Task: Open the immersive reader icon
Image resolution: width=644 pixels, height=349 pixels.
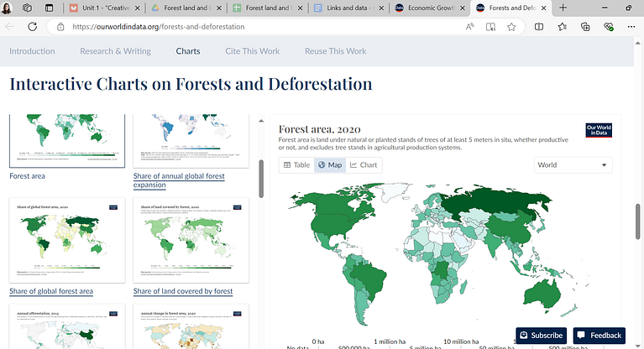Action: pos(490,27)
